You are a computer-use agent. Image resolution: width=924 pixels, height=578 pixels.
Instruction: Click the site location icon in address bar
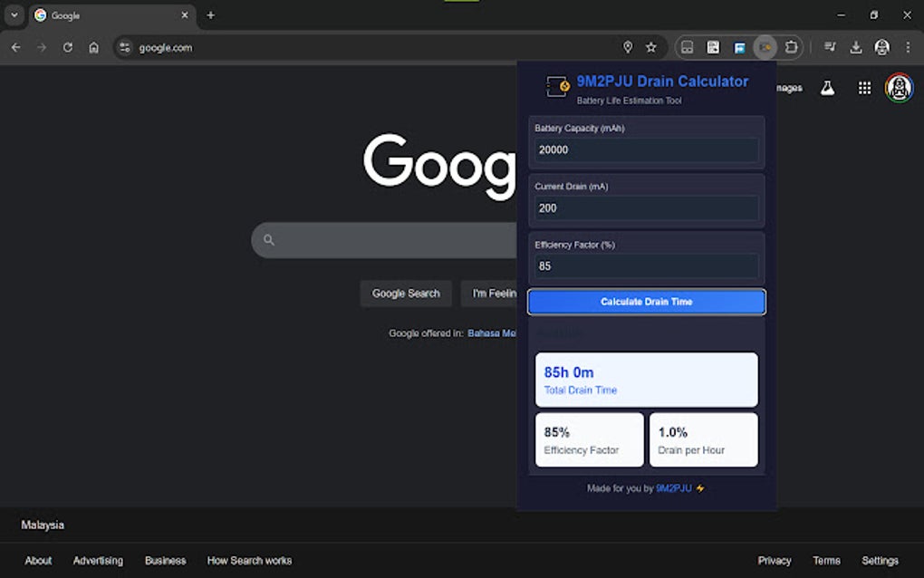point(628,46)
